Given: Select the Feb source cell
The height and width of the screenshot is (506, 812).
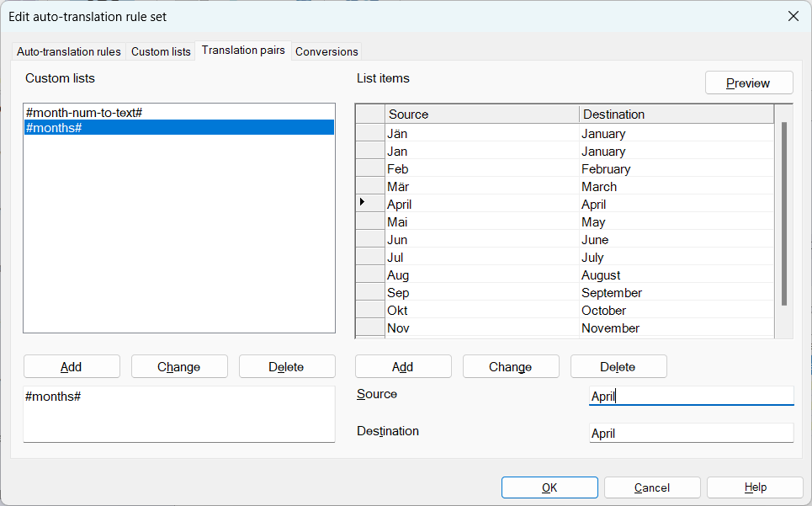Looking at the screenshot, I should point(481,169).
